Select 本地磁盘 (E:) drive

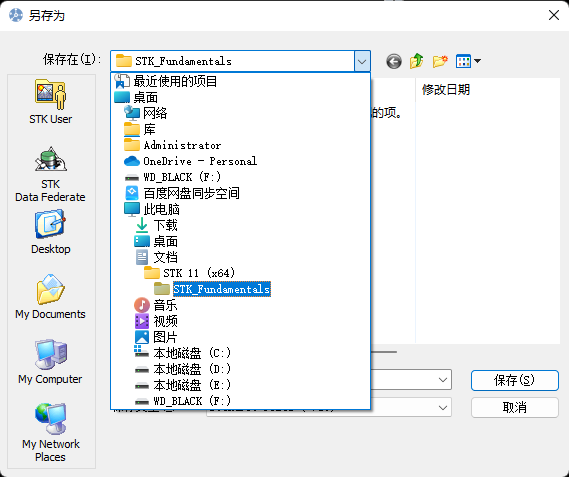click(183, 385)
